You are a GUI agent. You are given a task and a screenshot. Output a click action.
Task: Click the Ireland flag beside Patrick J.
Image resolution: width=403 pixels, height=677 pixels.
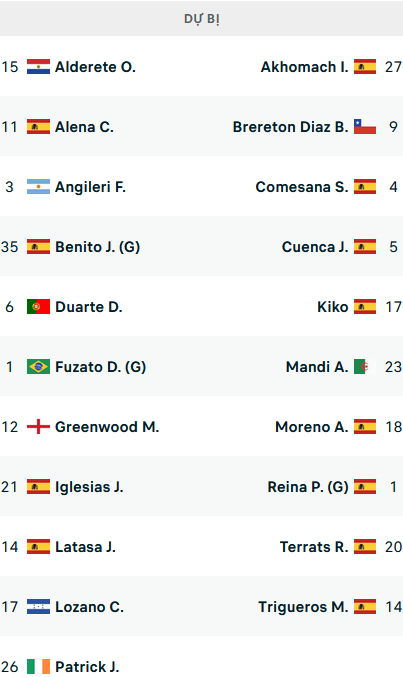point(38,667)
